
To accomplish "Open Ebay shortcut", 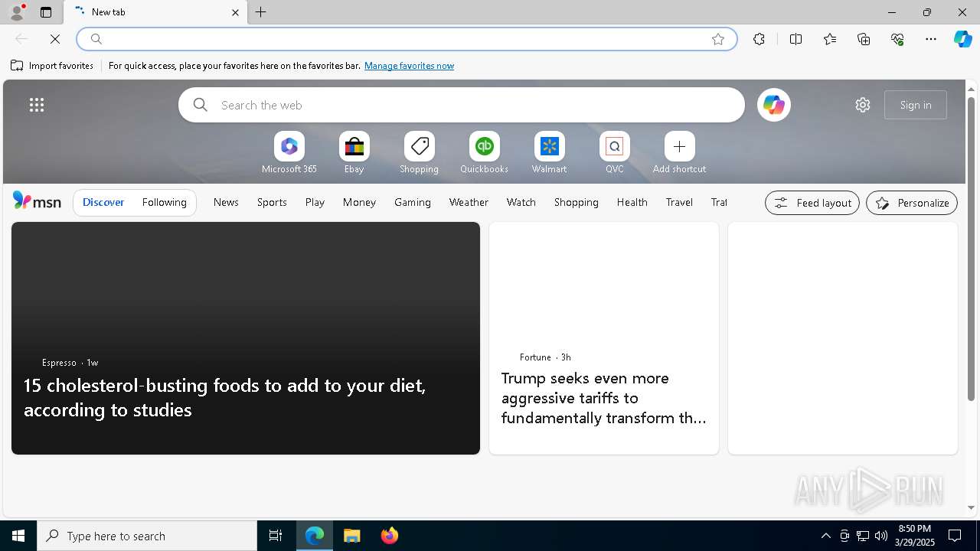I will pyautogui.click(x=354, y=153).
